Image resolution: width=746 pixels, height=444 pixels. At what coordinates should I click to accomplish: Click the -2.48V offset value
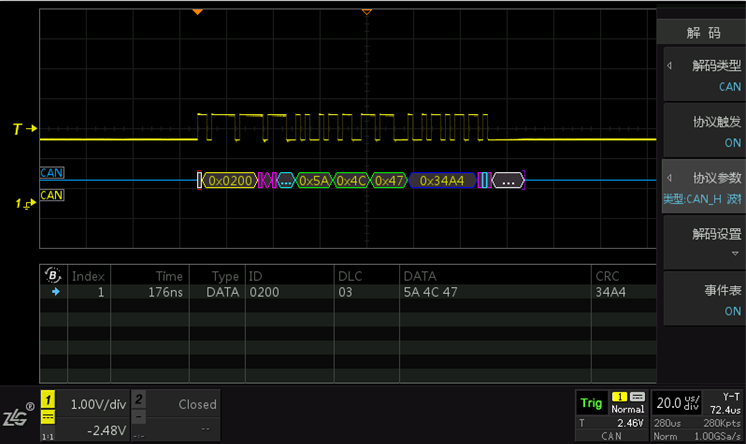click(107, 430)
